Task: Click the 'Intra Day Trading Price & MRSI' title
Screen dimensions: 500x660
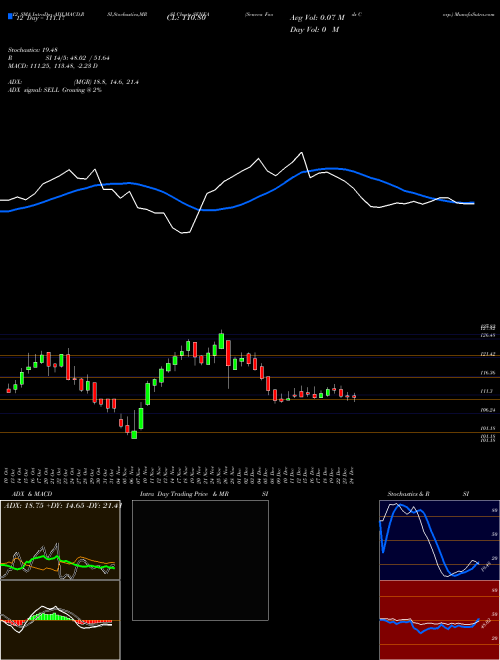Action: (204, 494)
